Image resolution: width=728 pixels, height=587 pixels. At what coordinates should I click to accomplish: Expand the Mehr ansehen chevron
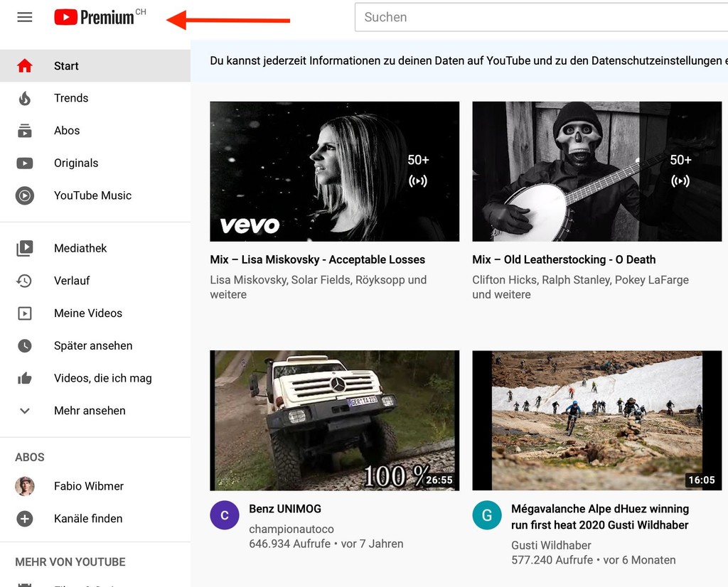(x=25, y=411)
